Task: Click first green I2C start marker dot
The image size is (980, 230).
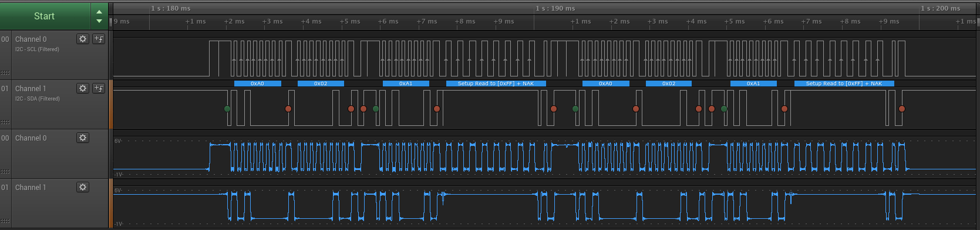Action: [227, 109]
